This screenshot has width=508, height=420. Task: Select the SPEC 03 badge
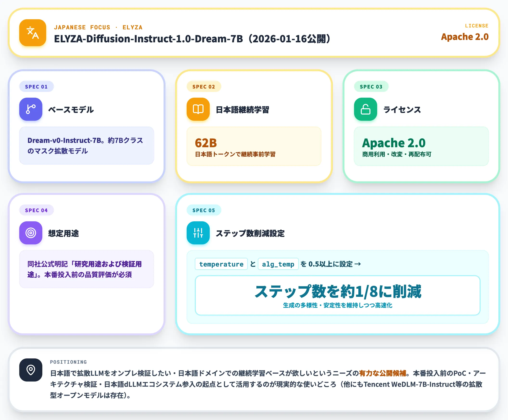click(x=371, y=87)
